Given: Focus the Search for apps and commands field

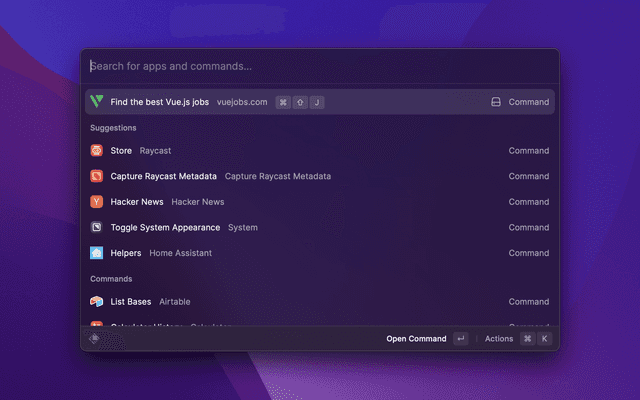Looking at the screenshot, I should 320,67.
